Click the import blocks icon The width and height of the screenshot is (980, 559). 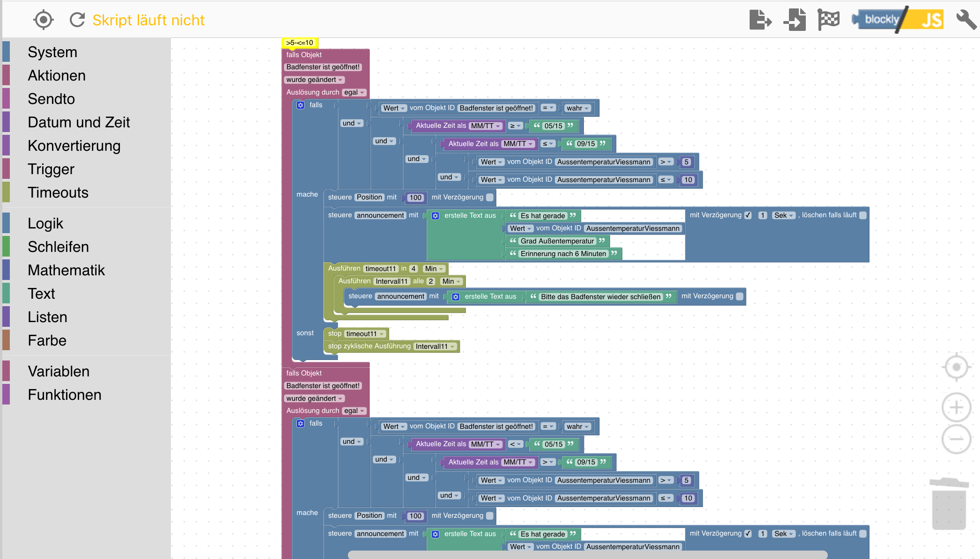[x=795, y=20]
